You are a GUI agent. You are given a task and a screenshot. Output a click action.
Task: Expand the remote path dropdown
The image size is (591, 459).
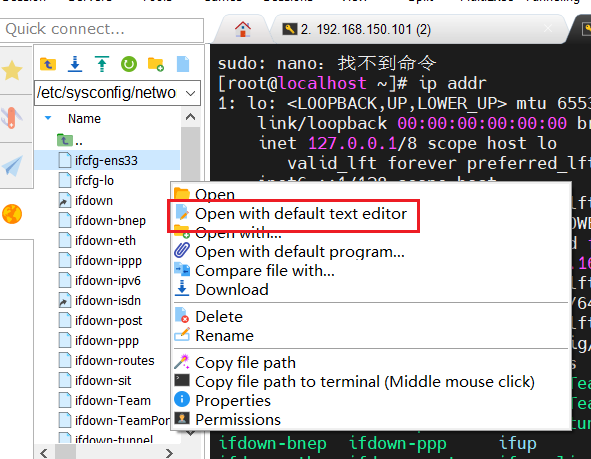coord(191,93)
